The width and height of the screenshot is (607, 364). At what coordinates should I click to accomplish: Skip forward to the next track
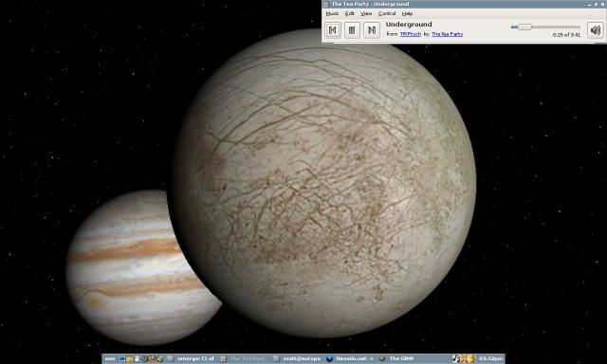(x=371, y=30)
